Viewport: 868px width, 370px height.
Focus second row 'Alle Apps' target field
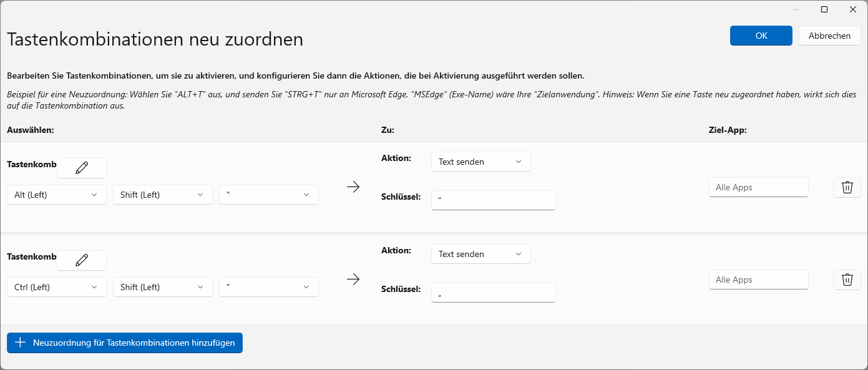758,280
